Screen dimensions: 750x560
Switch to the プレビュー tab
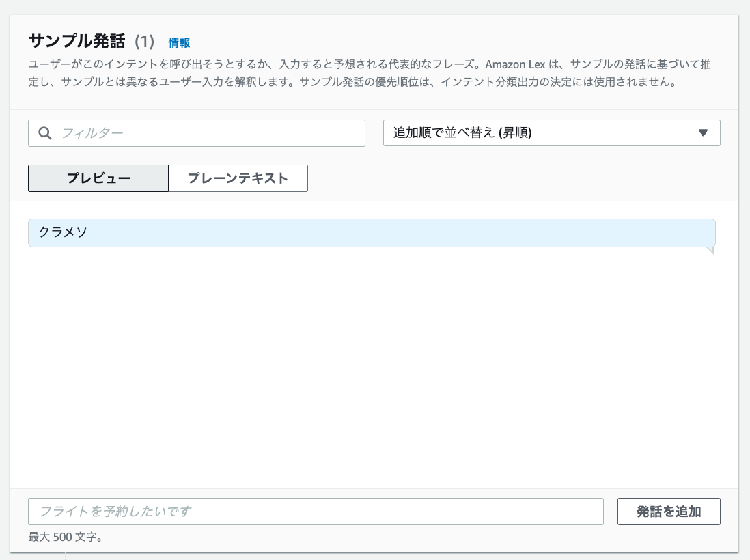(98, 178)
